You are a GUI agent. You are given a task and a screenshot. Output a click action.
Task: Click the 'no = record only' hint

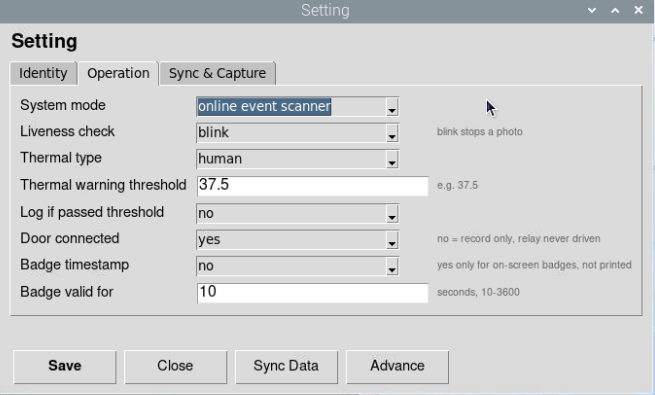tap(518, 239)
